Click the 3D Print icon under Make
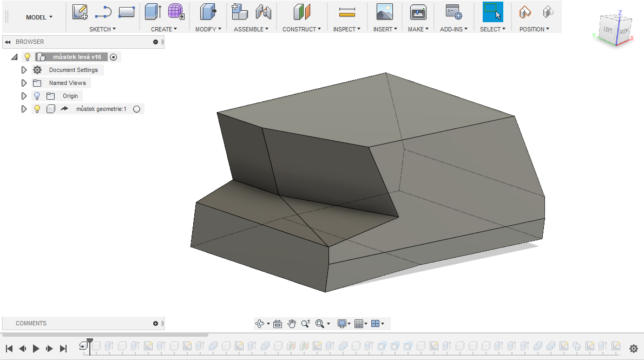The width and height of the screenshot is (644, 360). 418,11
